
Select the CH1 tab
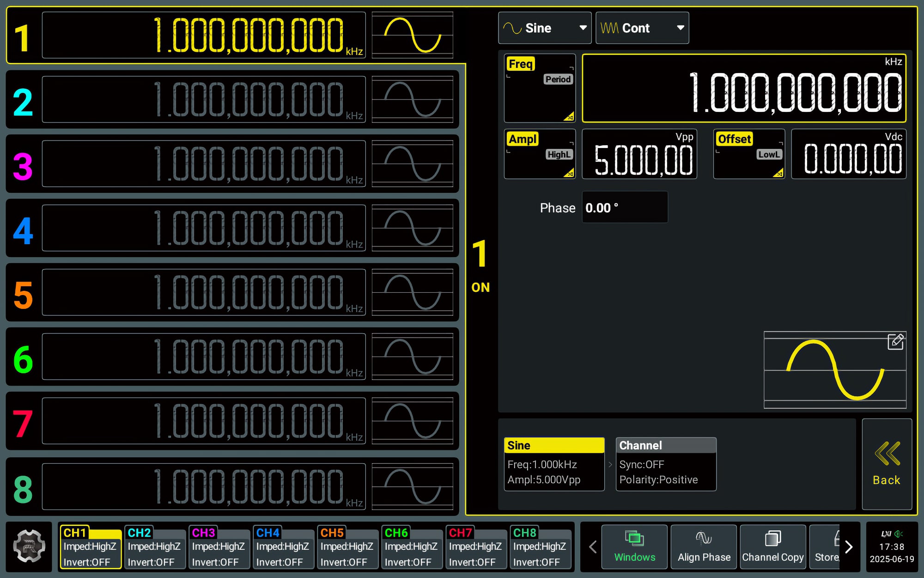(91, 547)
